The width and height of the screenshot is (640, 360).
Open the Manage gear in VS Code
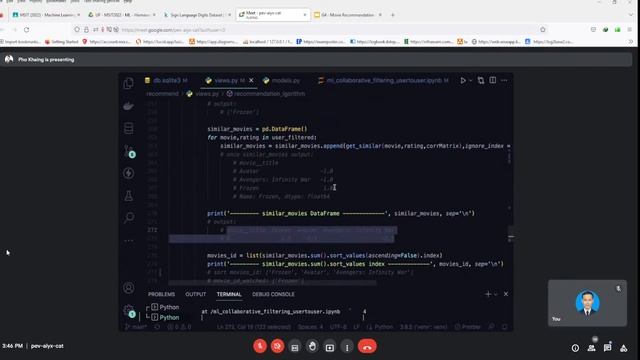click(x=129, y=310)
